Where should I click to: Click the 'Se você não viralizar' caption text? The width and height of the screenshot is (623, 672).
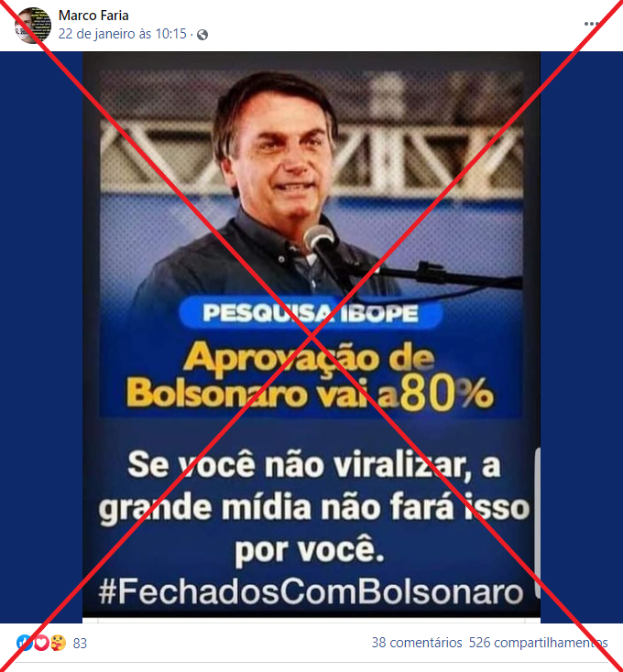313,465
